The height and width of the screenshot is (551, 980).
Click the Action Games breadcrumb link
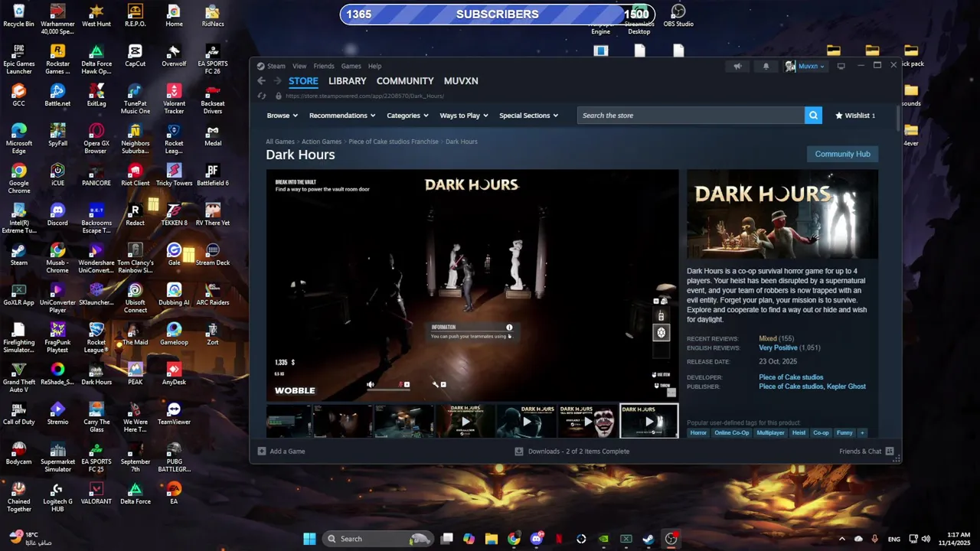[322, 142]
